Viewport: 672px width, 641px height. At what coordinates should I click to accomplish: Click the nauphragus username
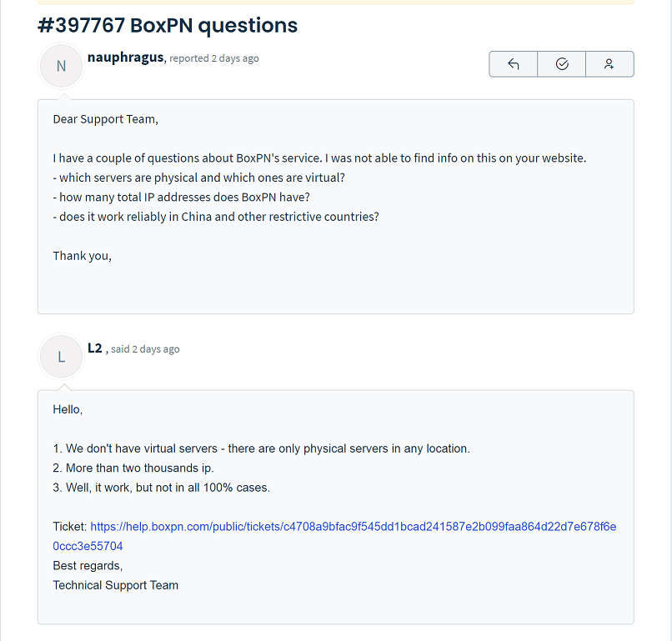click(126, 57)
